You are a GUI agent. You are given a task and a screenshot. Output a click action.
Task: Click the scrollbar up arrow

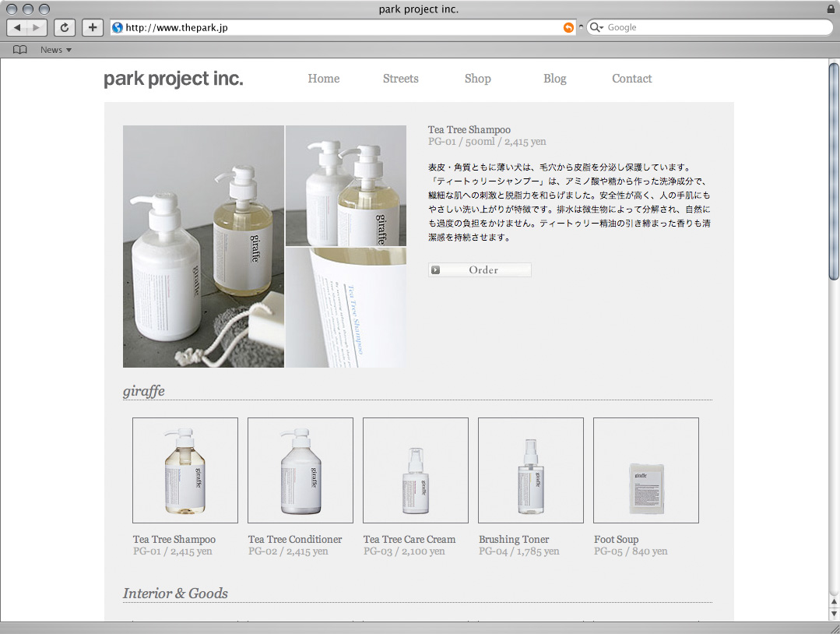[834, 602]
